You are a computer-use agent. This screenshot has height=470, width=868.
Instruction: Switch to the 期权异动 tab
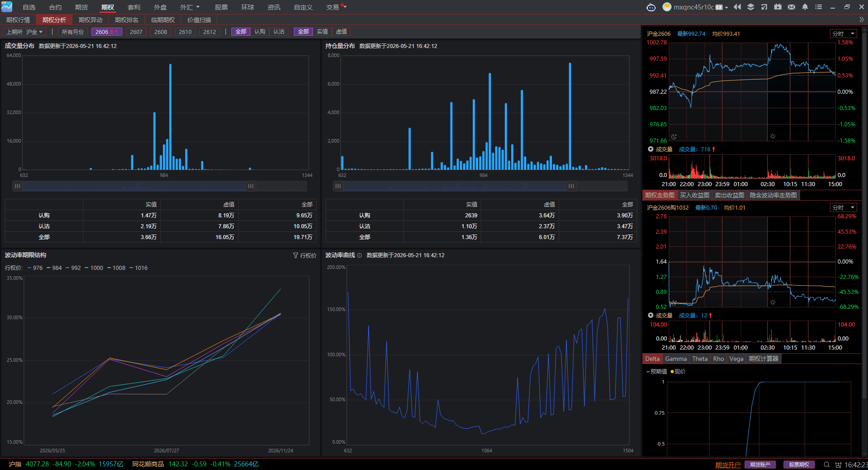[91, 20]
